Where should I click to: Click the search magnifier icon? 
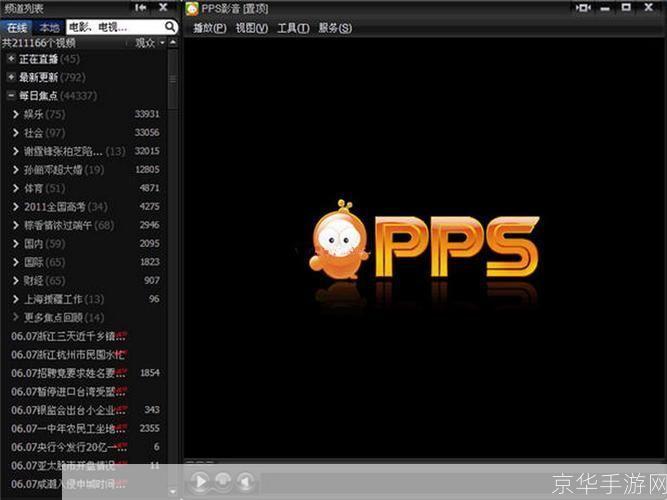170,27
